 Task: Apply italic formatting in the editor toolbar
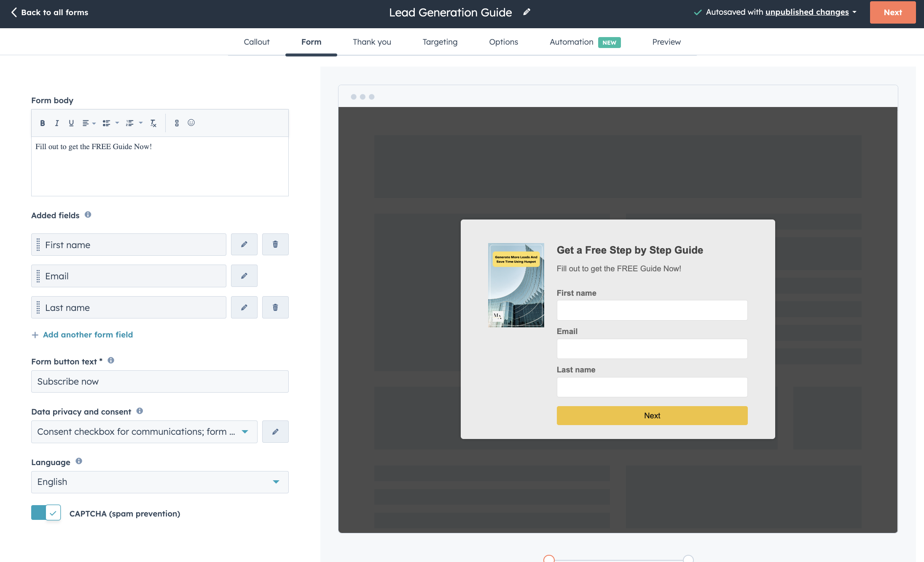[57, 123]
